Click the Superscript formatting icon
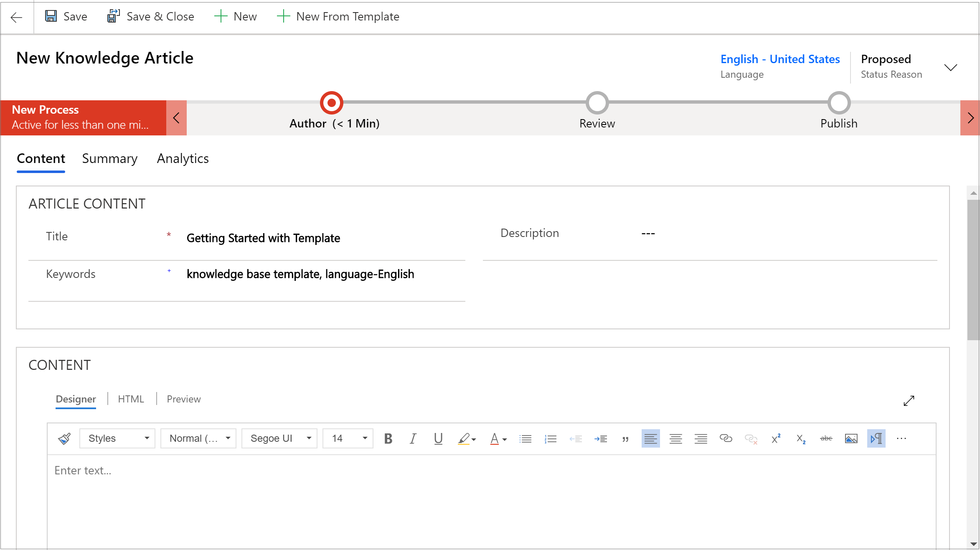 [775, 439]
